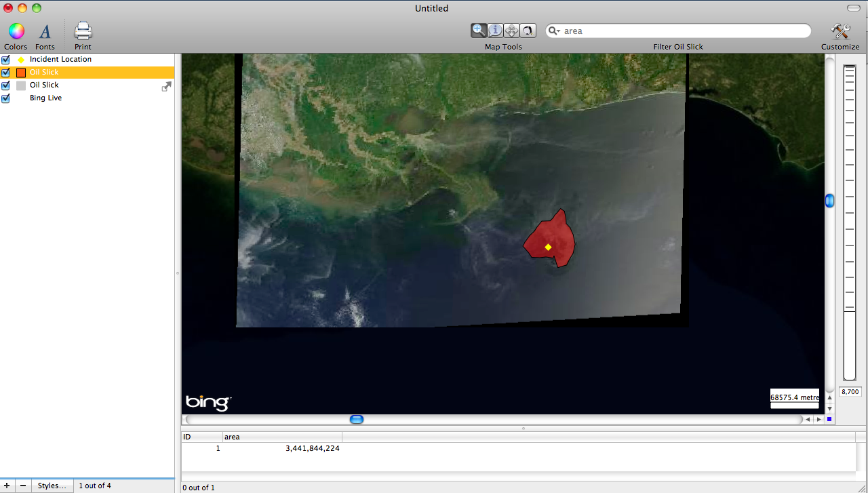Select the lasso selection map tool
This screenshot has height=493, width=868.
pyautogui.click(x=528, y=31)
